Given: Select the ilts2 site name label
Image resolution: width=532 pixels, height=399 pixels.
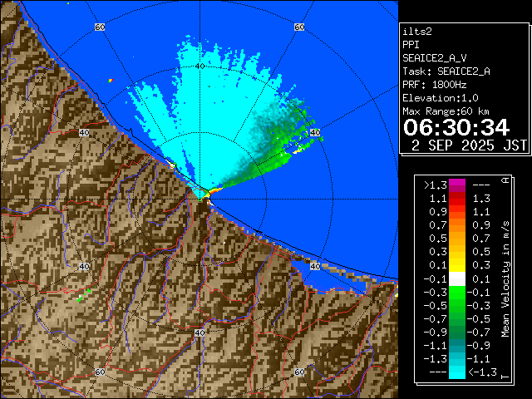Looking at the screenshot, I should click(419, 31).
